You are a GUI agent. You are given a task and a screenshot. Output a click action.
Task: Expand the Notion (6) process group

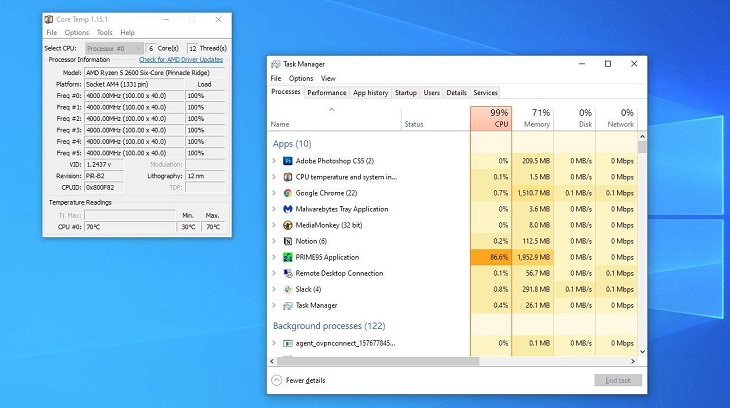pyautogui.click(x=274, y=241)
